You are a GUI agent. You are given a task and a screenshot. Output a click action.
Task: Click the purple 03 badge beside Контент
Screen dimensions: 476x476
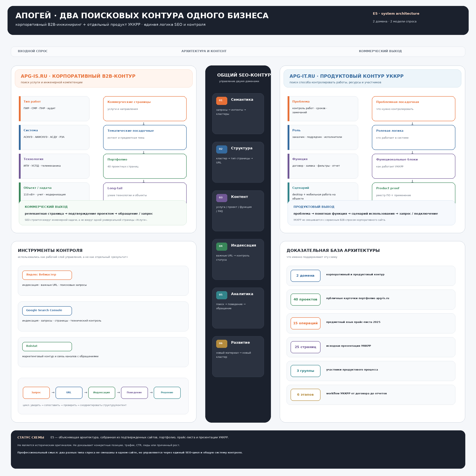pyautogui.click(x=222, y=198)
